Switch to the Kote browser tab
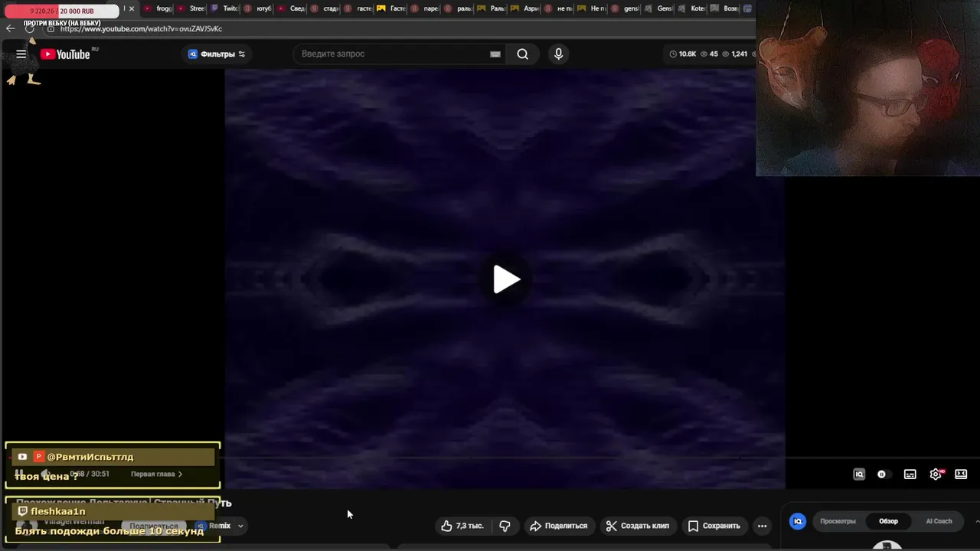This screenshot has width=980, height=551. click(x=691, y=9)
